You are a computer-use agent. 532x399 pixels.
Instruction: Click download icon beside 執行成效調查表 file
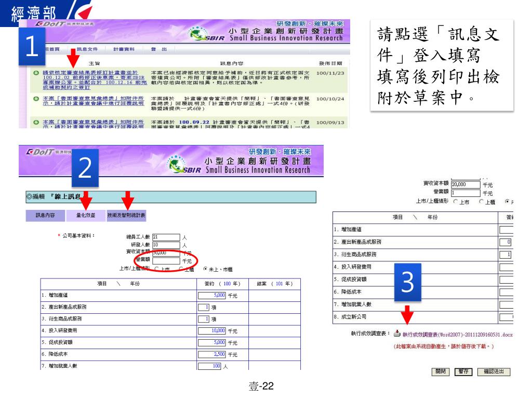tap(397, 334)
